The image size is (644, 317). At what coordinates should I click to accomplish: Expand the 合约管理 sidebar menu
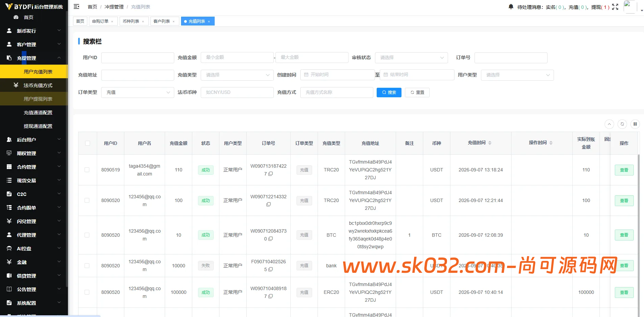34,167
